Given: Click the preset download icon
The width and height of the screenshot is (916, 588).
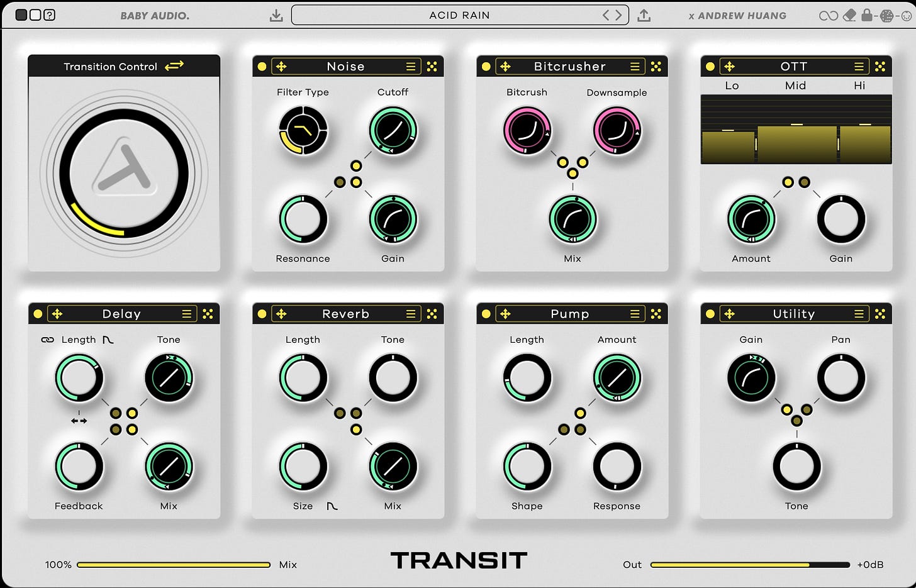Looking at the screenshot, I should click(276, 15).
